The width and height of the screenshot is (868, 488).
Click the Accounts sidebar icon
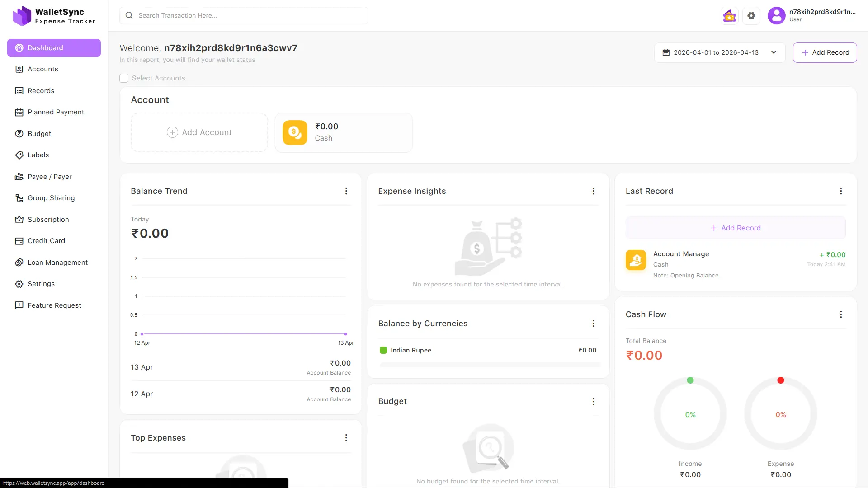pos(19,69)
